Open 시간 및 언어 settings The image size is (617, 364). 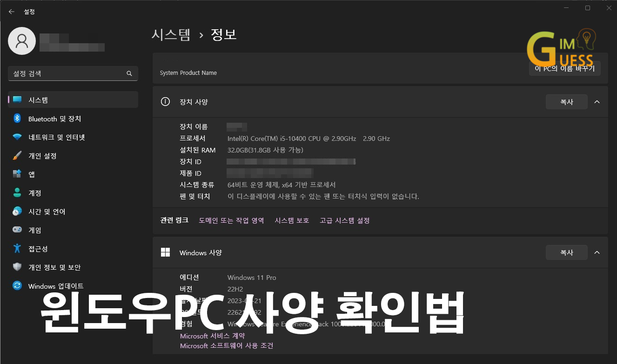[x=73, y=212]
